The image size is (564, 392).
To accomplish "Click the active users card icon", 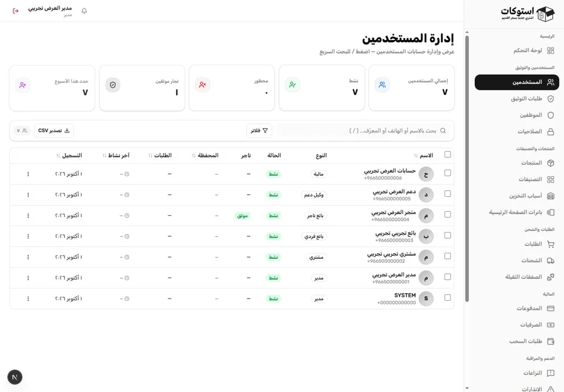I will 293,85.
